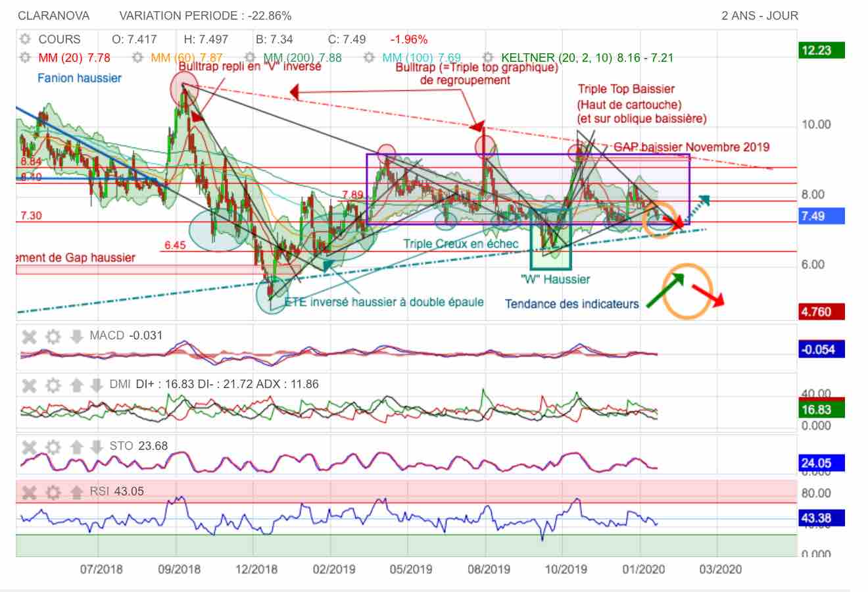Image resolution: width=868 pixels, height=592 pixels.
Task: Open settings gear for MM (20)
Action: coord(25,58)
